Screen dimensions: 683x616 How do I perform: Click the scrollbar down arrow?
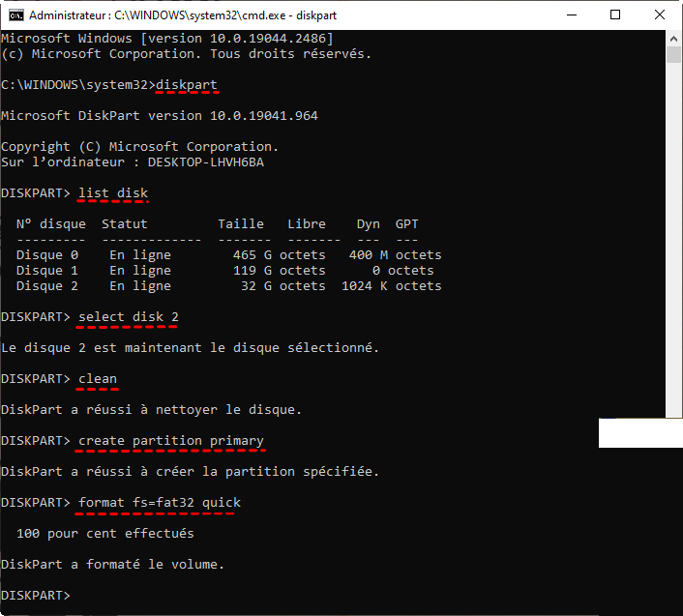674,607
